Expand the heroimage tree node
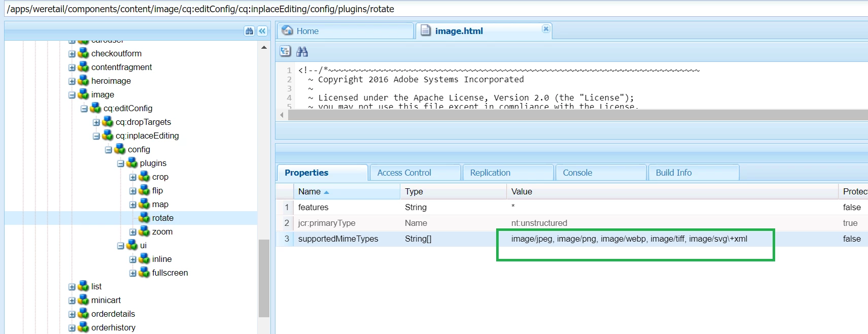Screen dimensions: 868x334 72,81
